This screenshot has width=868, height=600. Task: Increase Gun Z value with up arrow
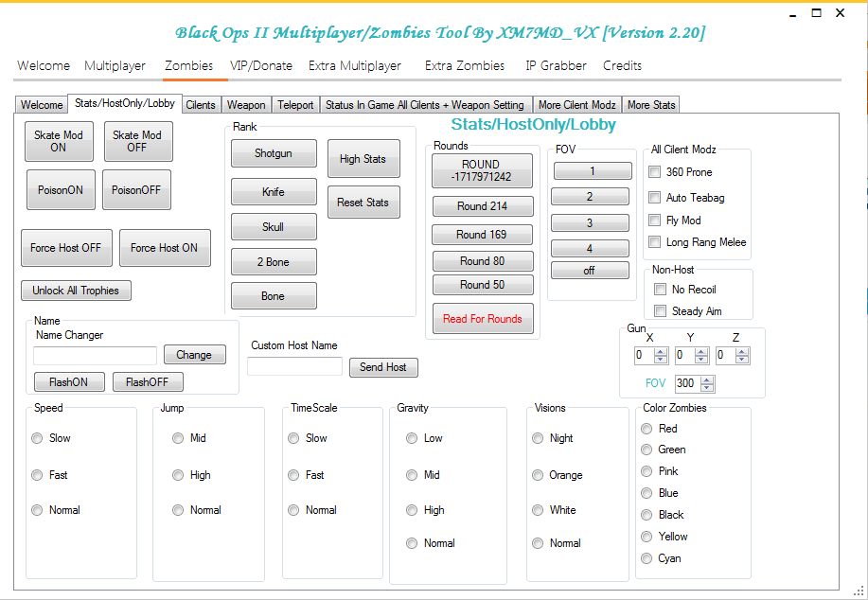(742, 352)
